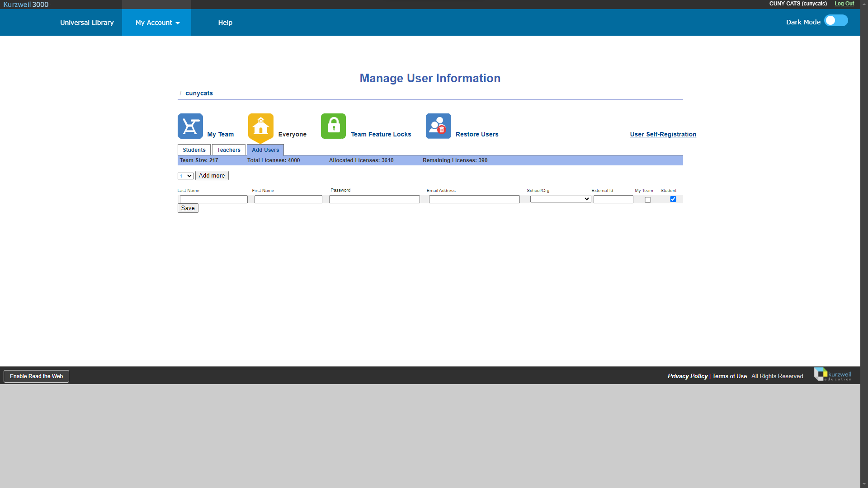
Task: Click the Kurzweil Education logo in footer
Action: (x=833, y=375)
